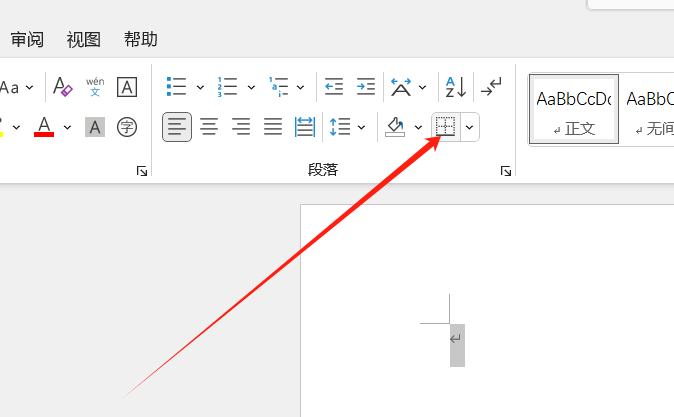
Task: Apply a character border to text
Action: click(127, 87)
